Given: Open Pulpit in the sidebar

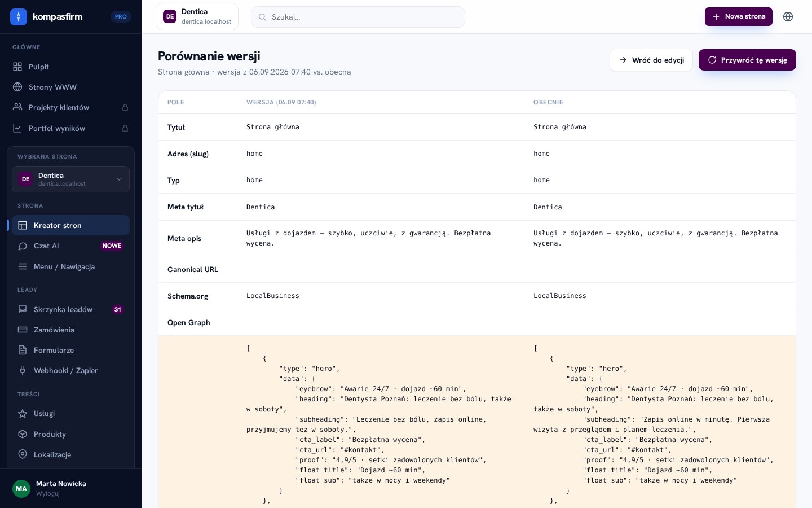Looking at the screenshot, I should [71, 67].
